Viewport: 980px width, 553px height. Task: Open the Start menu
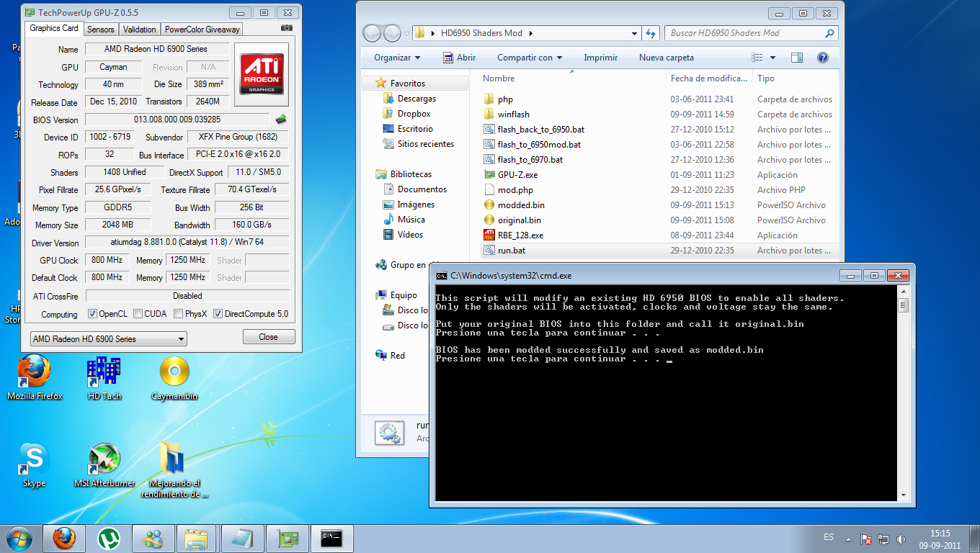(x=19, y=537)
